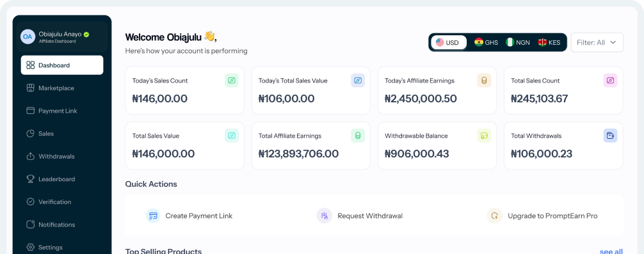644x254 pixels.
Task: Click the ₦906,000.43 balance value
Action: 417,154
